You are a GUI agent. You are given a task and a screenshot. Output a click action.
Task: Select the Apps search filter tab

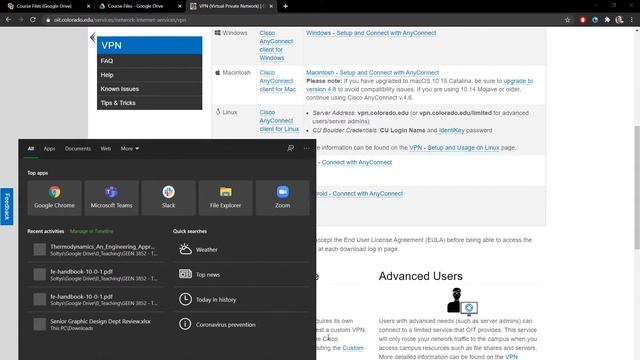pos(49,149)
